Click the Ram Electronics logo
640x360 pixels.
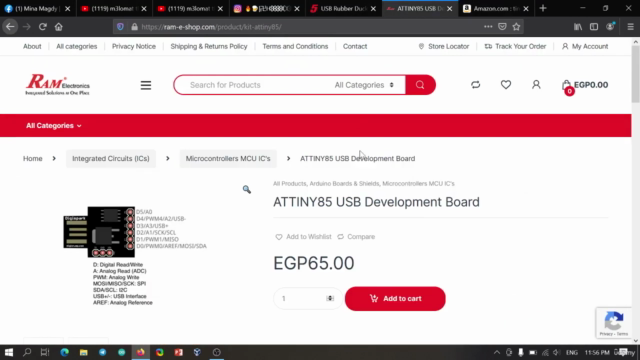coord(58,85)
